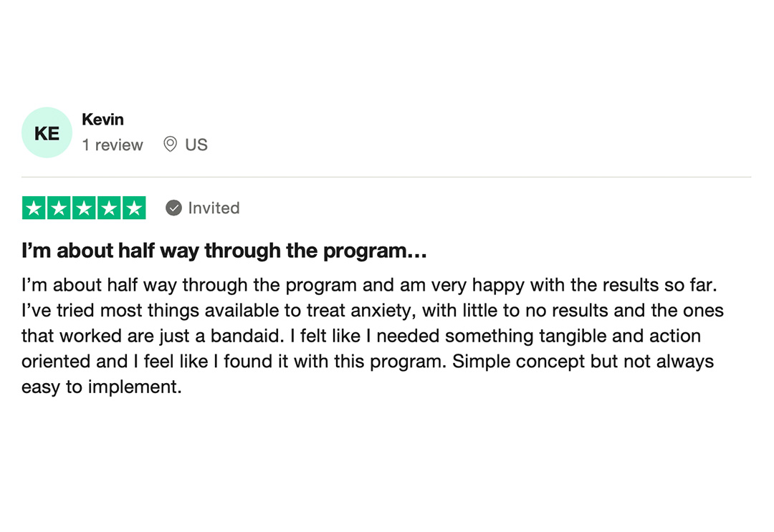Click the word "program…" in the bold title
This screenshot has height=532, width=774.
[x=375, y=252]
